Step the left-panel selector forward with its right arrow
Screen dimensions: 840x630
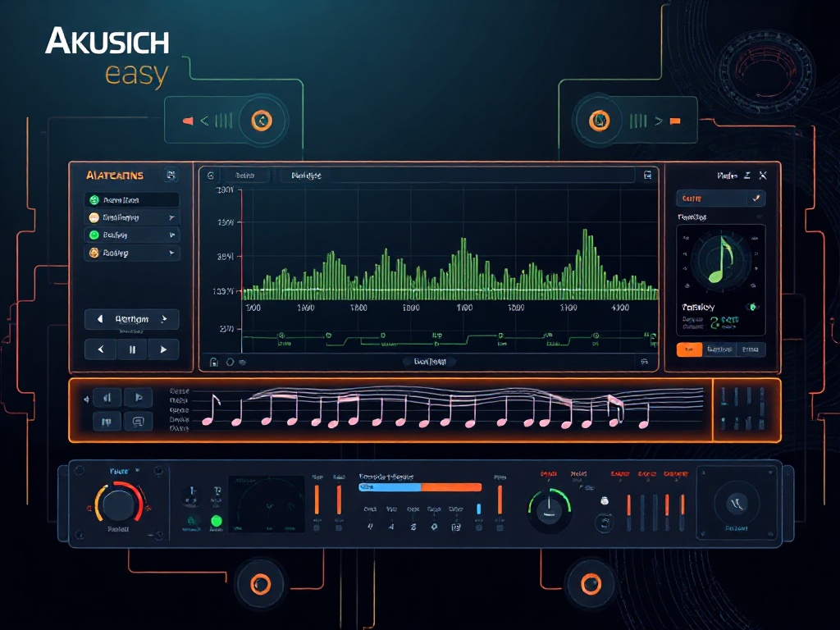pos(164,319)
